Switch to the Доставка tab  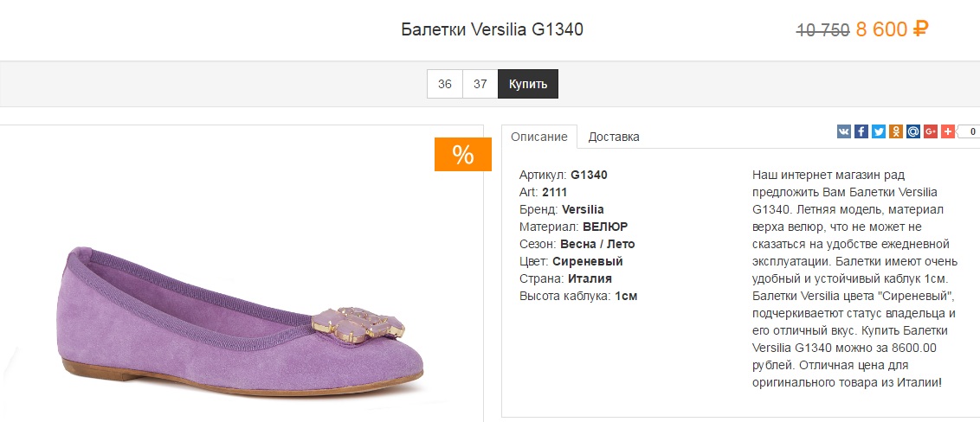(614, 137)
